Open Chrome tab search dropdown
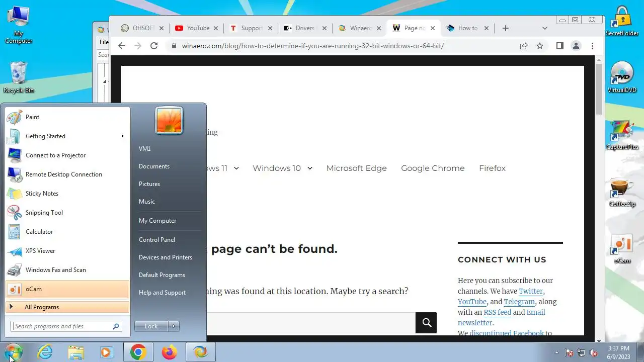Viewport: 644px width, 362px height. click(x=544, y=28)
